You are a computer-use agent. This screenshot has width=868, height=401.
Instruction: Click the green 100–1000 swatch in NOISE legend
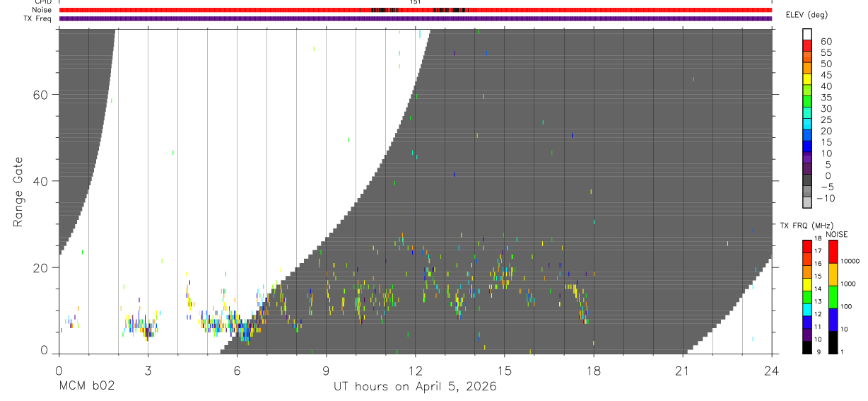point(833,296)
